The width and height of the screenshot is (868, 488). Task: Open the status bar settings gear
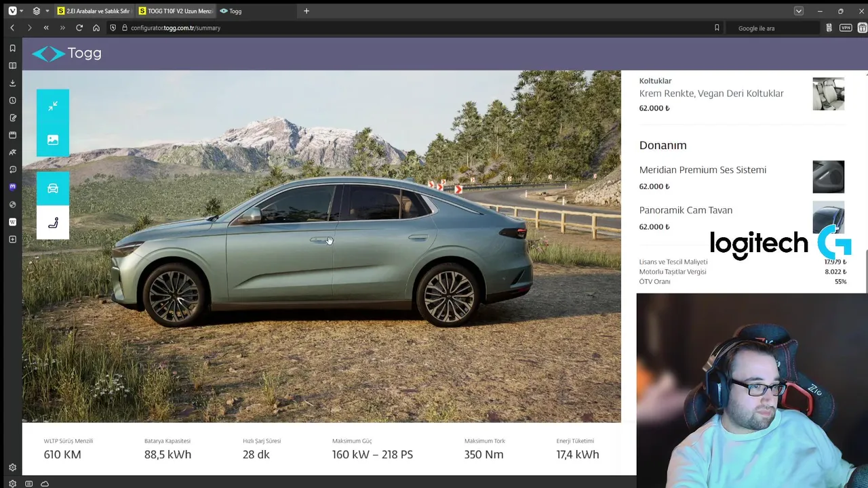12,483
